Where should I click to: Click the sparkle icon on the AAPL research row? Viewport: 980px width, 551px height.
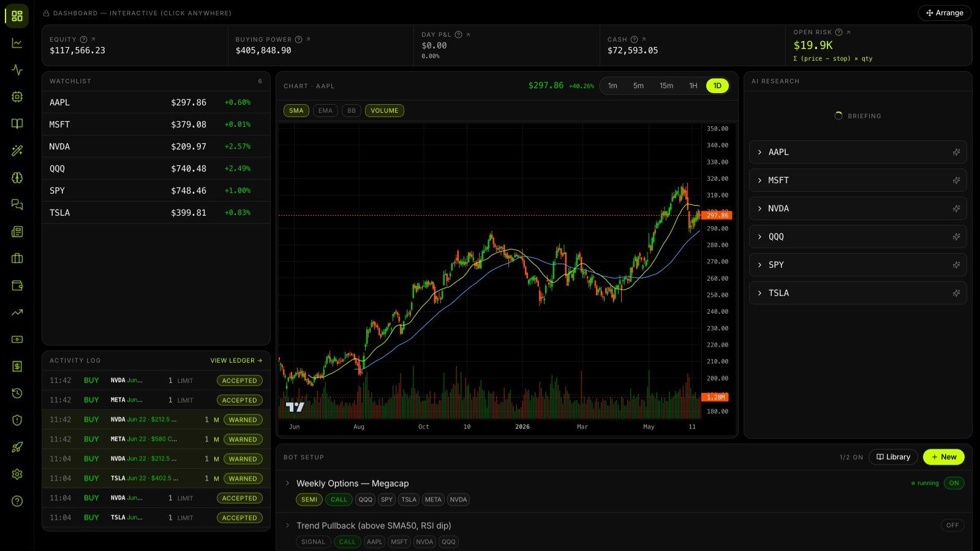[956, 152]
